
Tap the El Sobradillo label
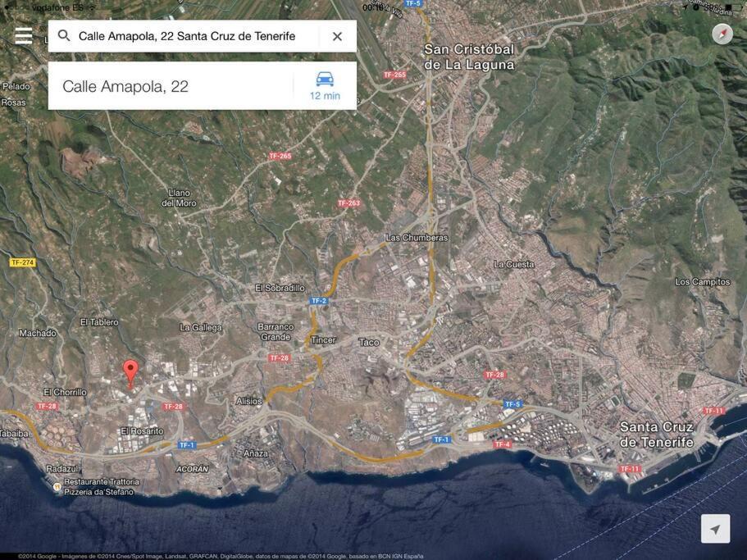click(x=280, y=288)
